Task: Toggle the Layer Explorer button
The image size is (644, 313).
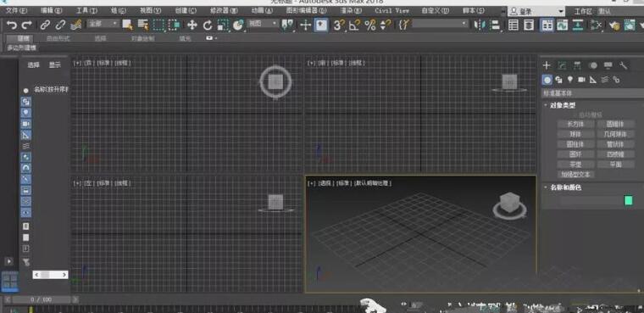Action: coord(529,25)
